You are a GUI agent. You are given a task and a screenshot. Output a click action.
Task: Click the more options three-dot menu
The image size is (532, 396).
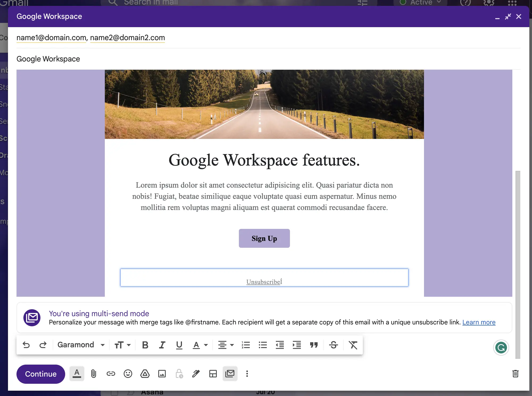247,374
